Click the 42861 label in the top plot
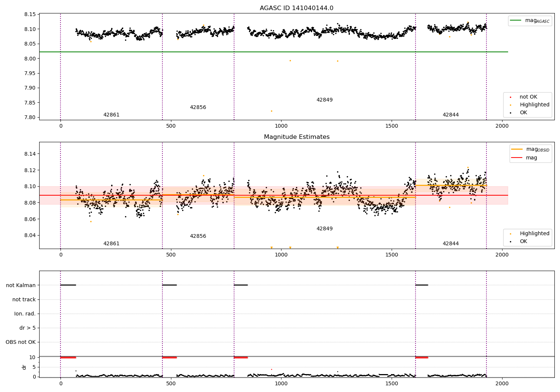560x392 pixels. (x=111, y=115)
